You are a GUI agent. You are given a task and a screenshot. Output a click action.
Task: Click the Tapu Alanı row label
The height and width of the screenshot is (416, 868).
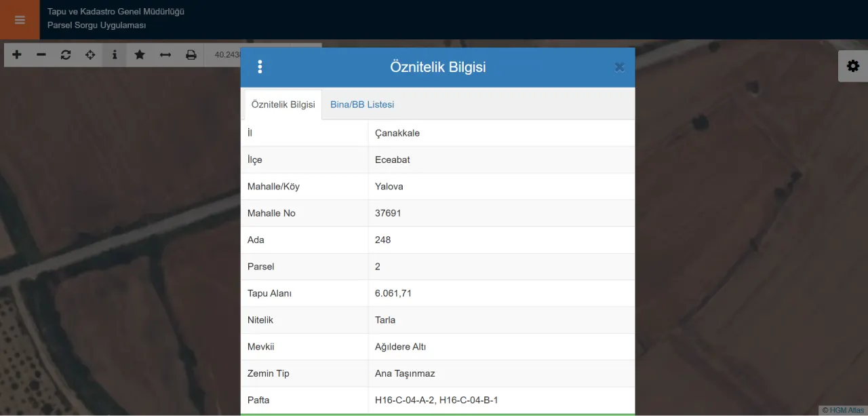click(269, 293)
